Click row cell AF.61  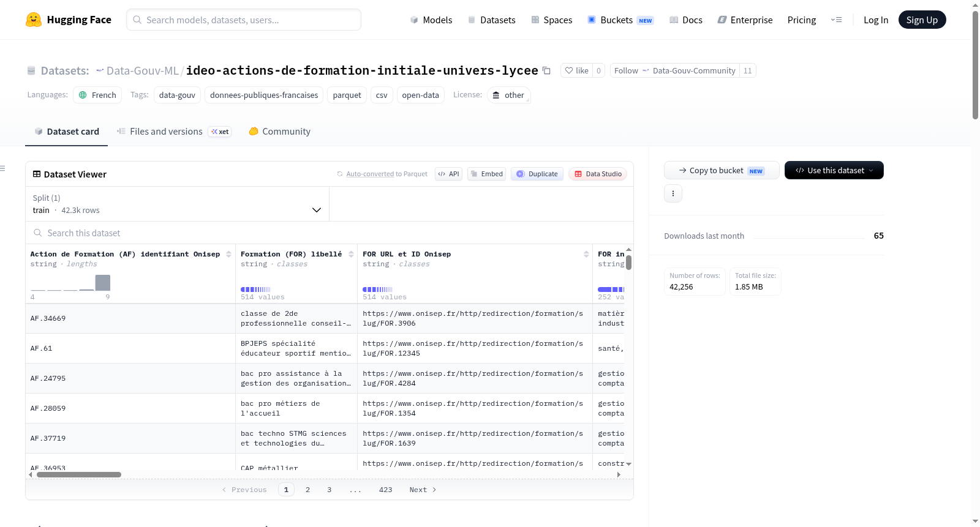[130, 348]
